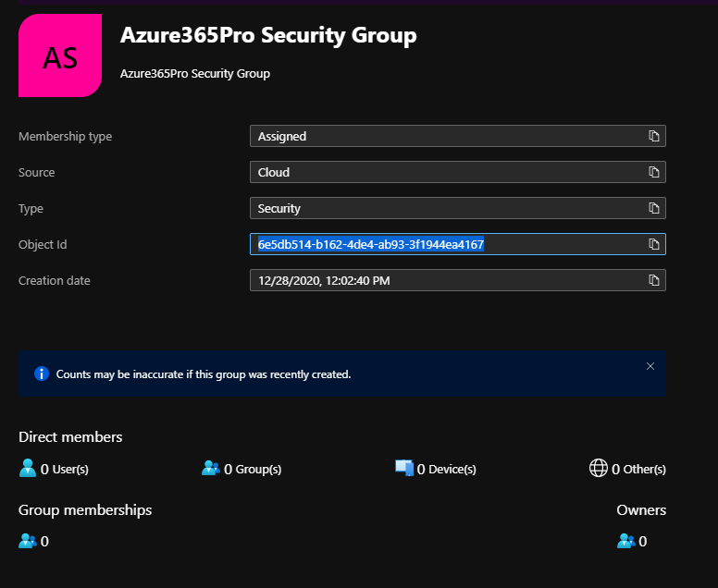
Task: Click the highlighted Object Id field
Action: tap(458, 244)
